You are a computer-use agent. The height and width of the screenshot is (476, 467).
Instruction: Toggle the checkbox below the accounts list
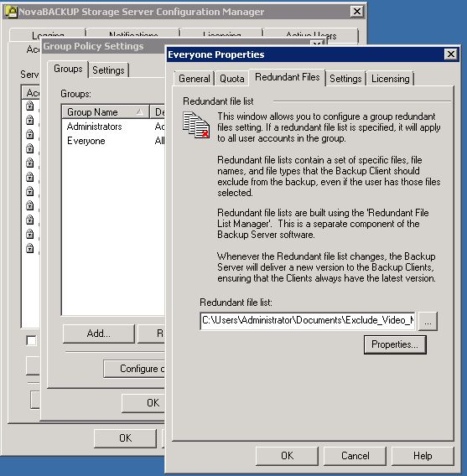31,340
